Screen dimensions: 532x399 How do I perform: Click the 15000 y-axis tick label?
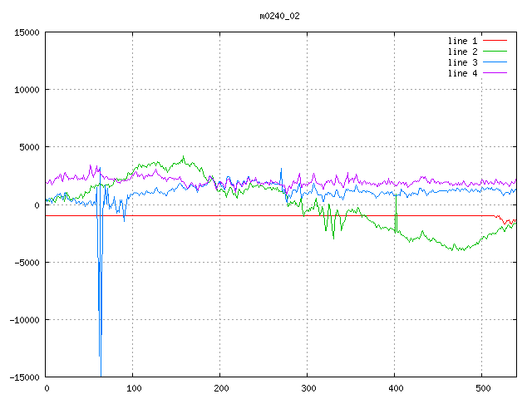pos(25,32)
